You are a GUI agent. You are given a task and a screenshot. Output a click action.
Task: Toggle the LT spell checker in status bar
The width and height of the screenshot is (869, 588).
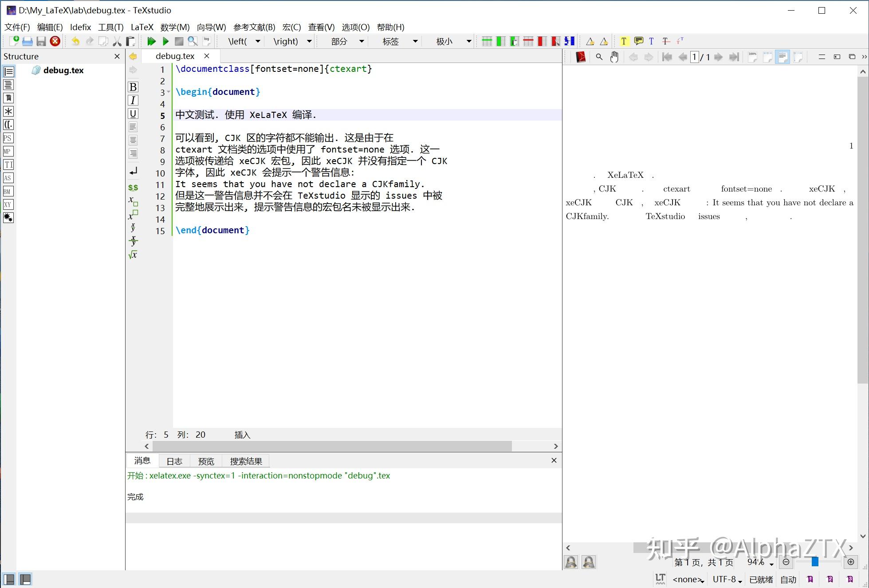(x=660, y=579)
